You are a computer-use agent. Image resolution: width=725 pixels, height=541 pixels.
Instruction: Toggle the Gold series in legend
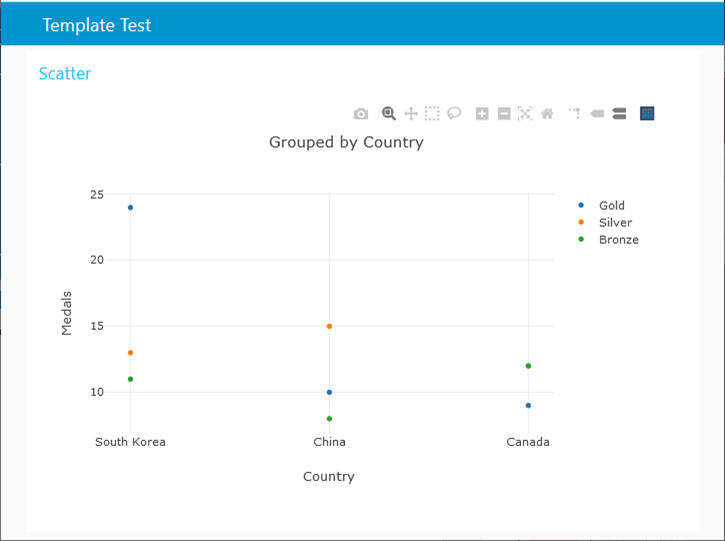[611, 206]
